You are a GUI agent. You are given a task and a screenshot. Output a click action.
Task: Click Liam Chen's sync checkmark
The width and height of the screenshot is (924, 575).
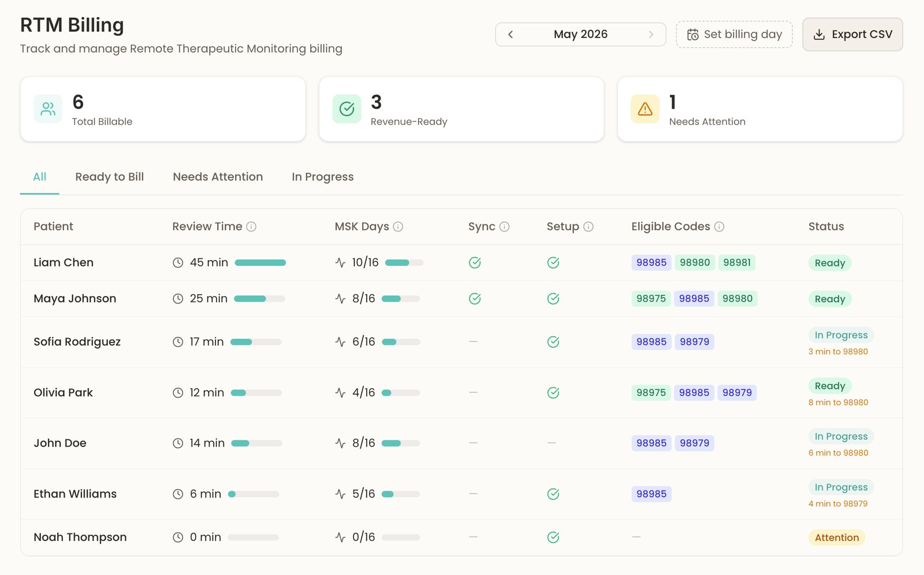click(x=475, y=263)
